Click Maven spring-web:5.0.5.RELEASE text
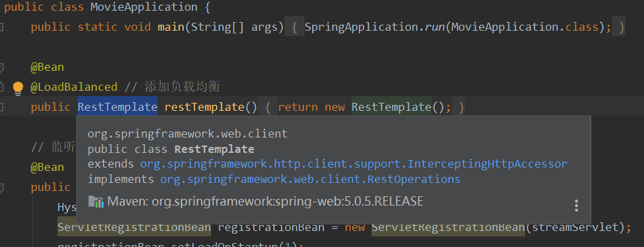The image size is (644, 247). coord(265,202)
